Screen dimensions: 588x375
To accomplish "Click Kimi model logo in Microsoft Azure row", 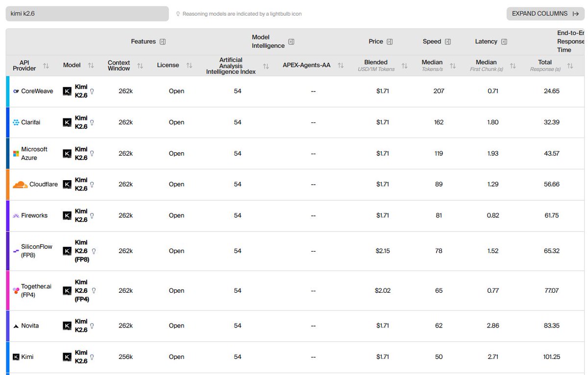I will [x=67, y=154].
